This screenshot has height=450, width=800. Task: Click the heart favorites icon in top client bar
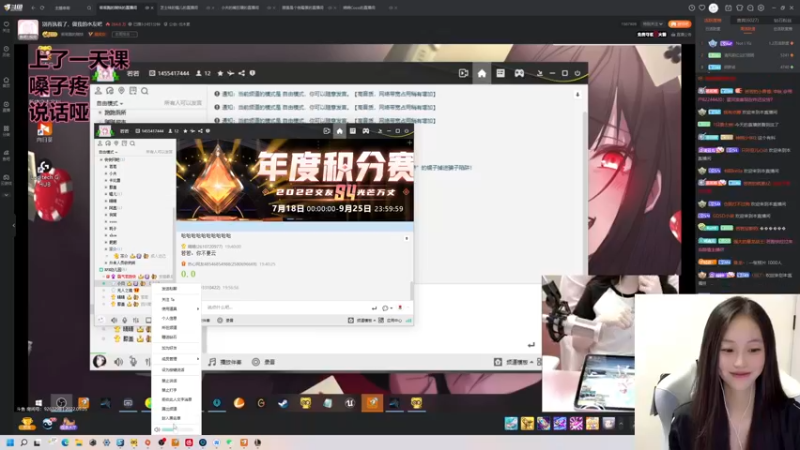702,8
